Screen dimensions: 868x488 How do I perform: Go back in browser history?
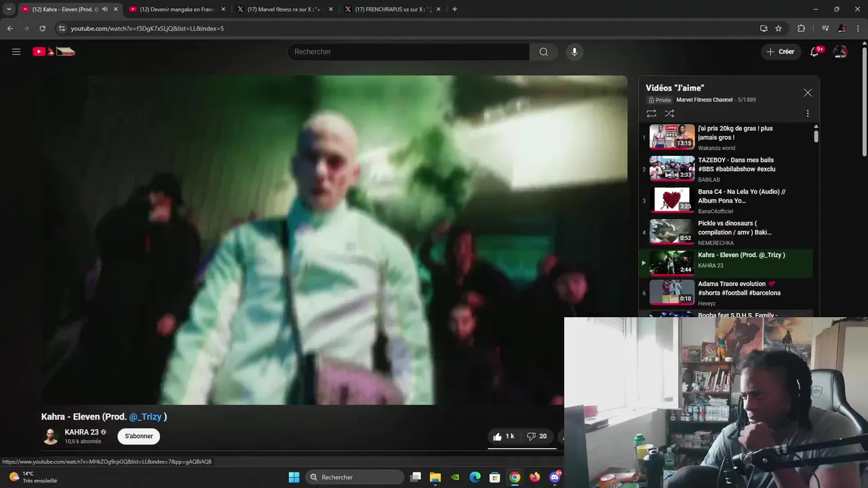(9, 28)
